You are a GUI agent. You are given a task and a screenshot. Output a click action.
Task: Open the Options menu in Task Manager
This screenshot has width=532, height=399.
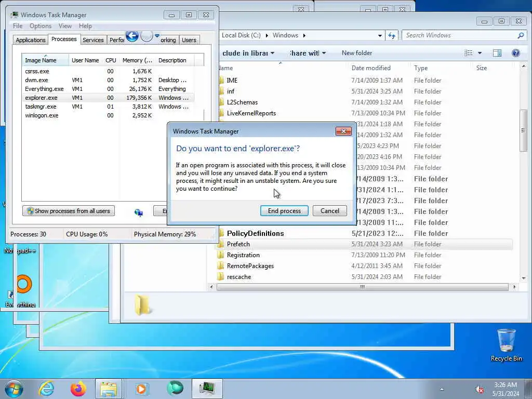41,26
